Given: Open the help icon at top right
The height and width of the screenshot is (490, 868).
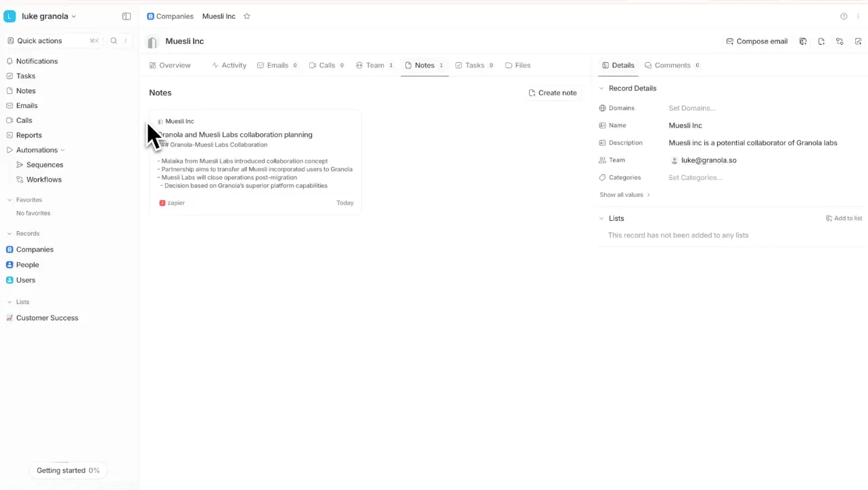Looking at the screenshot, I should coord(844,16).
